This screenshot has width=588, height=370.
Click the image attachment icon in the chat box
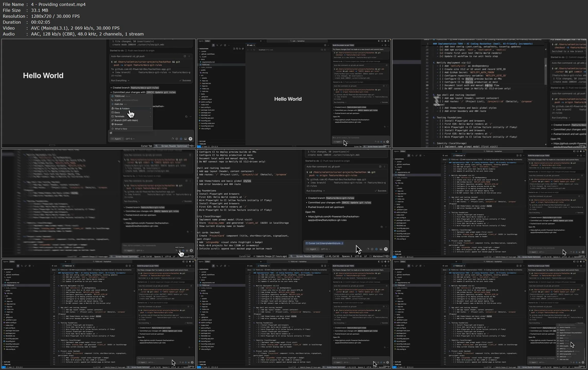[185, 139]
